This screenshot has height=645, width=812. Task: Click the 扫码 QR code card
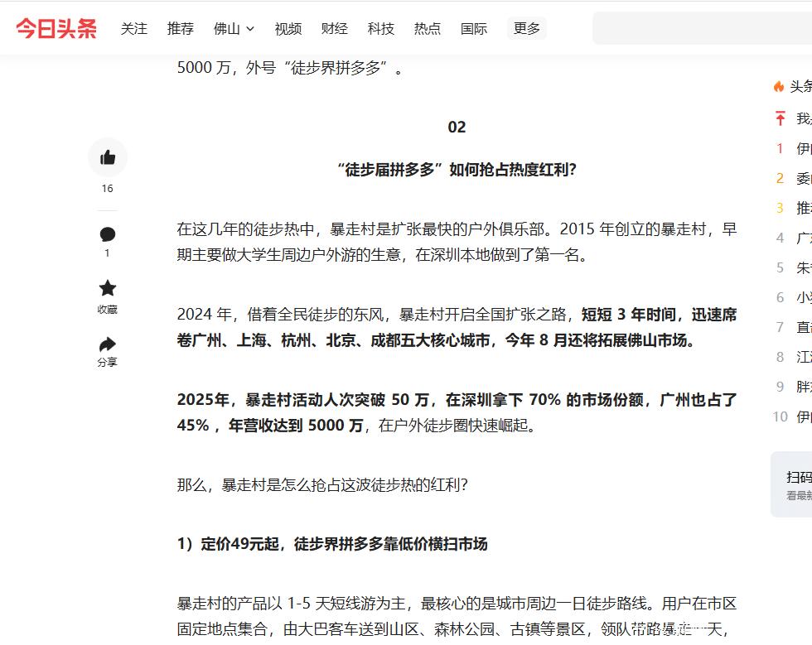click(x=791, y=484)
